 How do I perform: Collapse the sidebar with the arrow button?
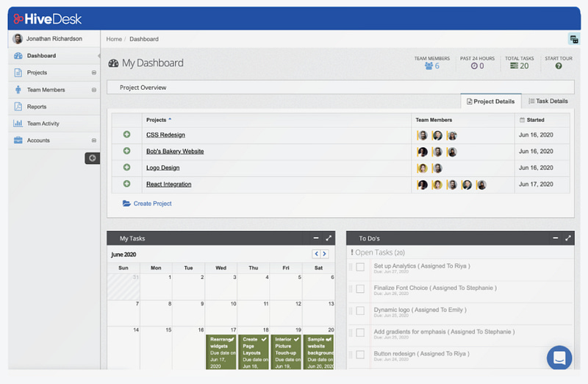[93, 158]
